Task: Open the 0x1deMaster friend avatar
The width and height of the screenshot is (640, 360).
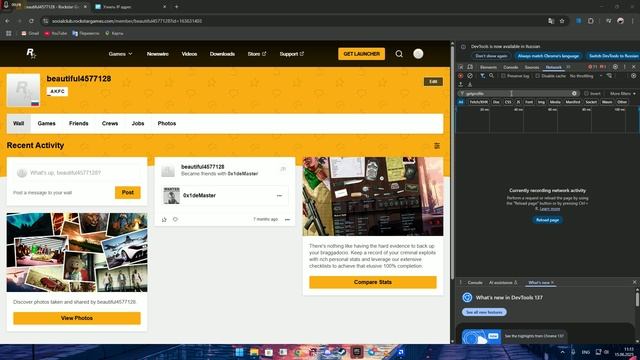Action: (x=171, y=196)
